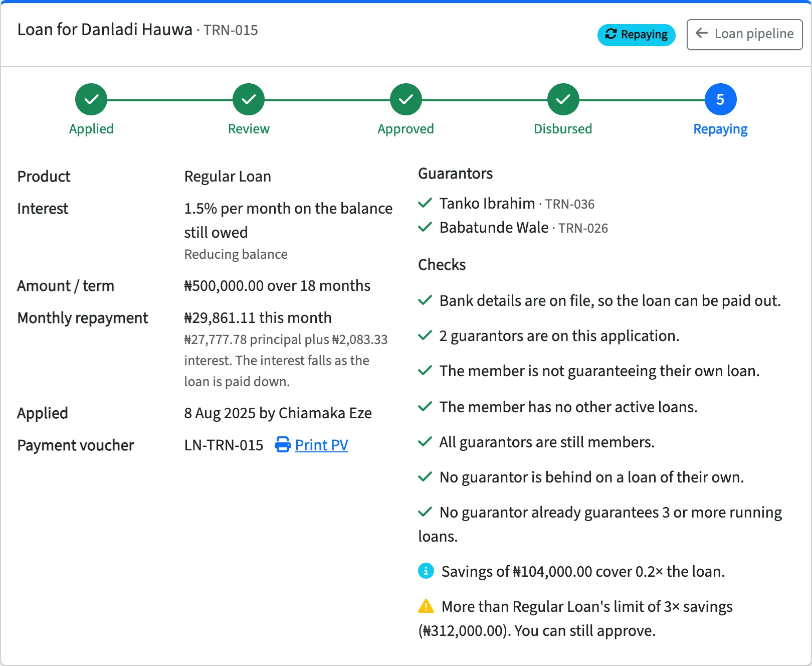The width and height of the screenshot is (812, 666).
Task: Click the yellow warning triangle icon
Action: [x=426, y=606]
